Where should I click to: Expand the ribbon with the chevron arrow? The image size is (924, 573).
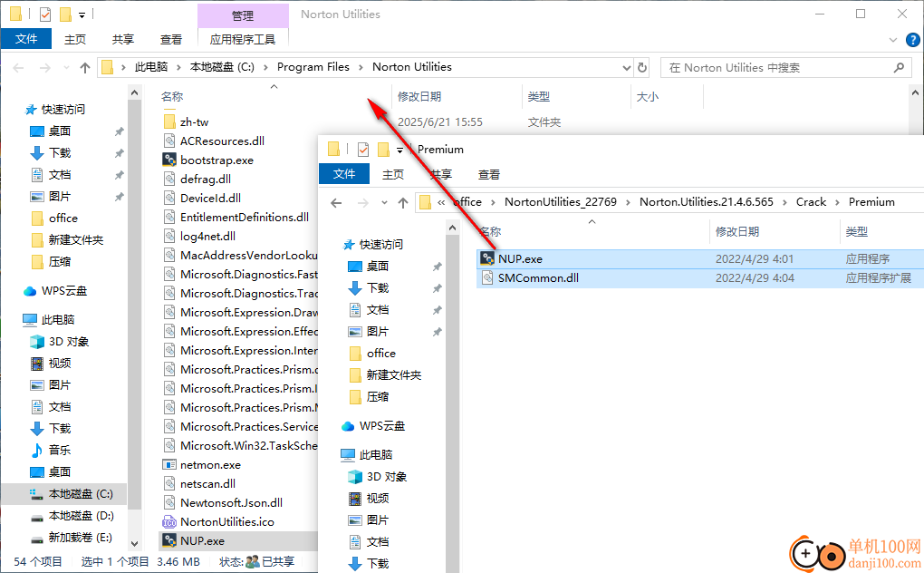click(x=893, y=40)
